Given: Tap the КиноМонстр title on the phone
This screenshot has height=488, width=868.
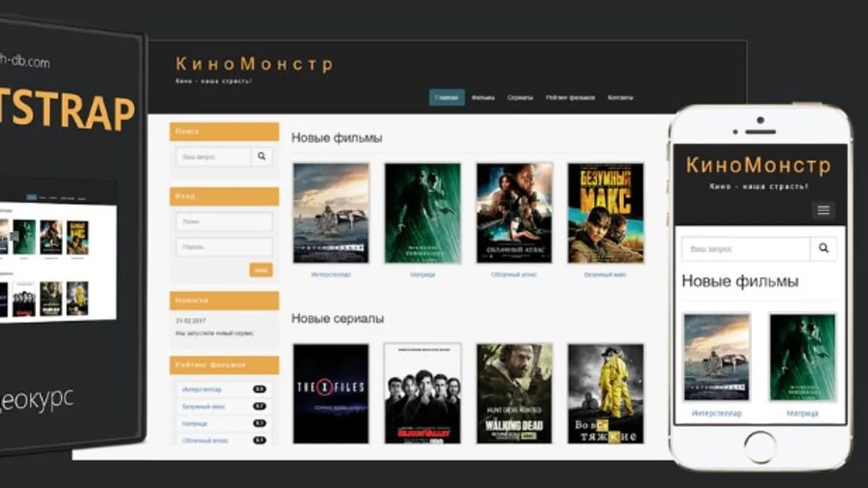Looking at the screenshot, I should click(x=758, y=165).
